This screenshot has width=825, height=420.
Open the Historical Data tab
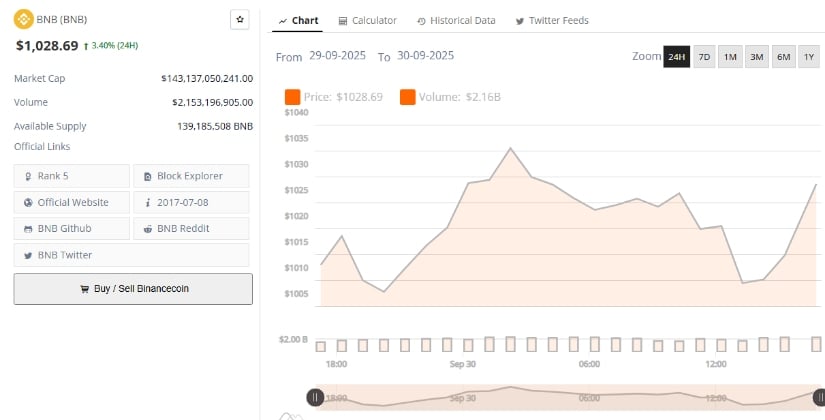click(455, 20)
